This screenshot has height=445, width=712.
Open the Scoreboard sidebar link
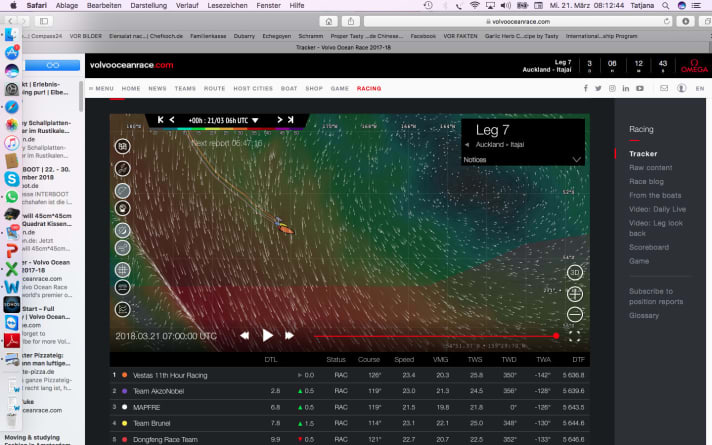click(648, 247)
